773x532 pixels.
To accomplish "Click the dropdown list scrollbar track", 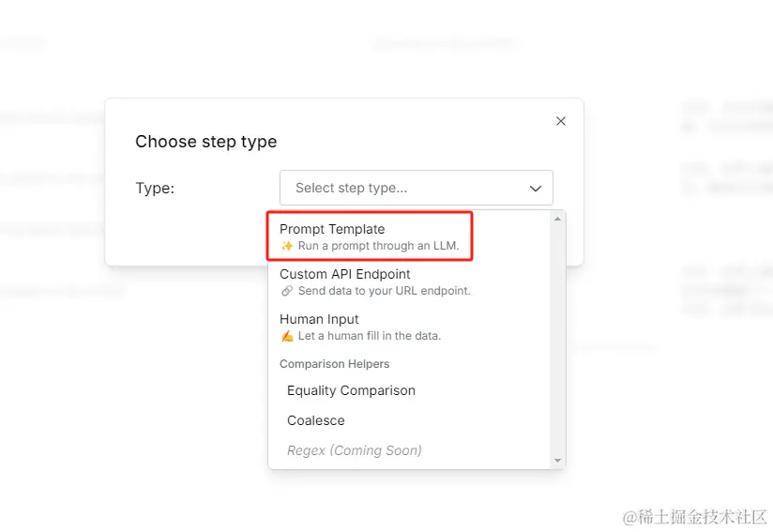I will coord(557,340).
